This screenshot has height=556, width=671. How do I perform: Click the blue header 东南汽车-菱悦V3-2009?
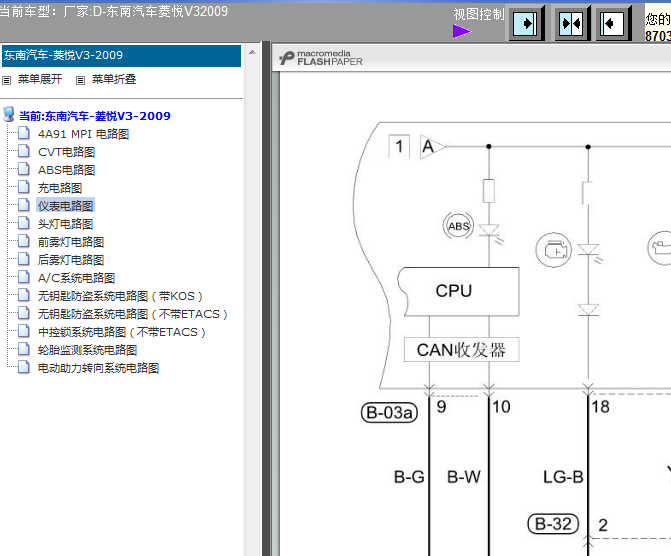[122, 56]
